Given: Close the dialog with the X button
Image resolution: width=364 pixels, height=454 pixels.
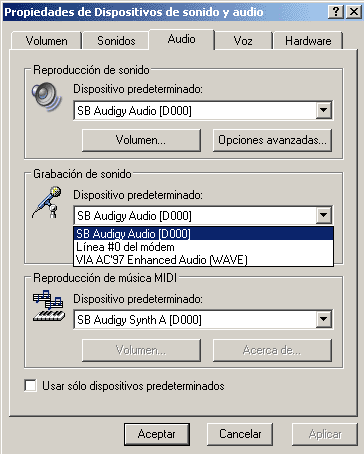Looking at the screenshot, I should [x=353, y=12].
